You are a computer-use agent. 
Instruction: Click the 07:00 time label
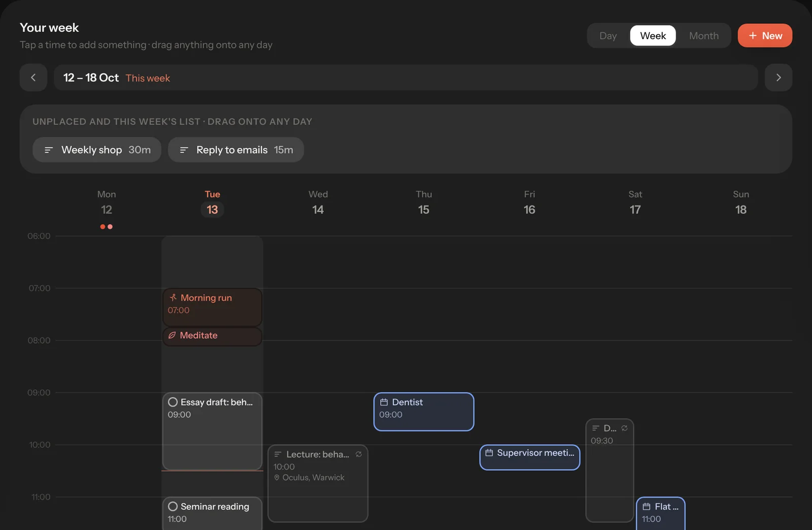coord(40,288)
